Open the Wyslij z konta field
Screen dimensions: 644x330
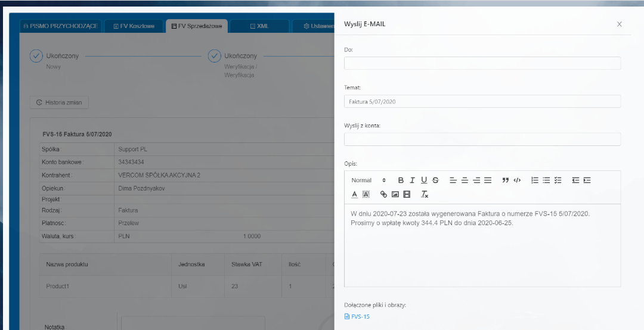click(x=482, y=139)
